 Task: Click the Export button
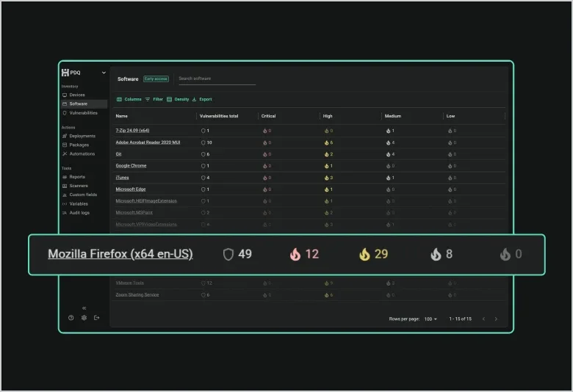pos(202,99)
